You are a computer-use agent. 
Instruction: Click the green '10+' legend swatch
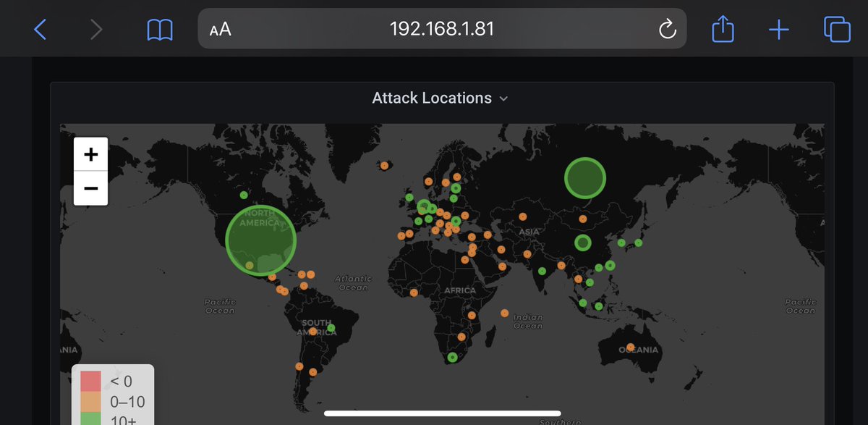pyautogui.click(x=90, y=418)
